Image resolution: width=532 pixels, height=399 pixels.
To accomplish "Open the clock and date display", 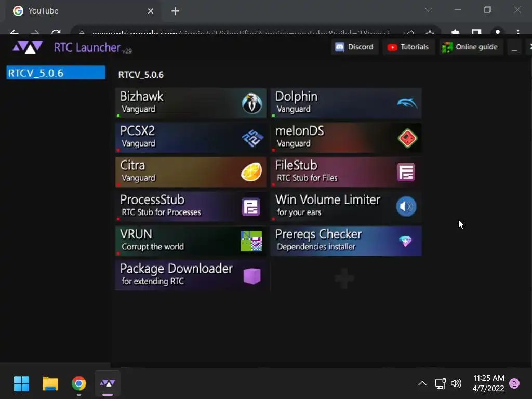I will tap(488, 383).
